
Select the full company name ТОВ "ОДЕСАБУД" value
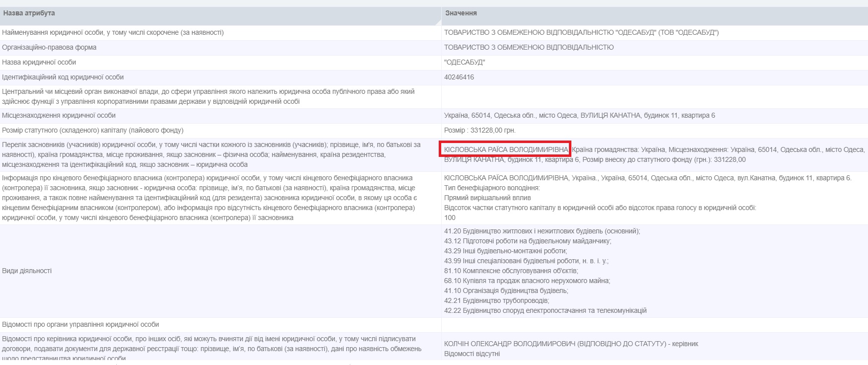[x=581, y=33]
